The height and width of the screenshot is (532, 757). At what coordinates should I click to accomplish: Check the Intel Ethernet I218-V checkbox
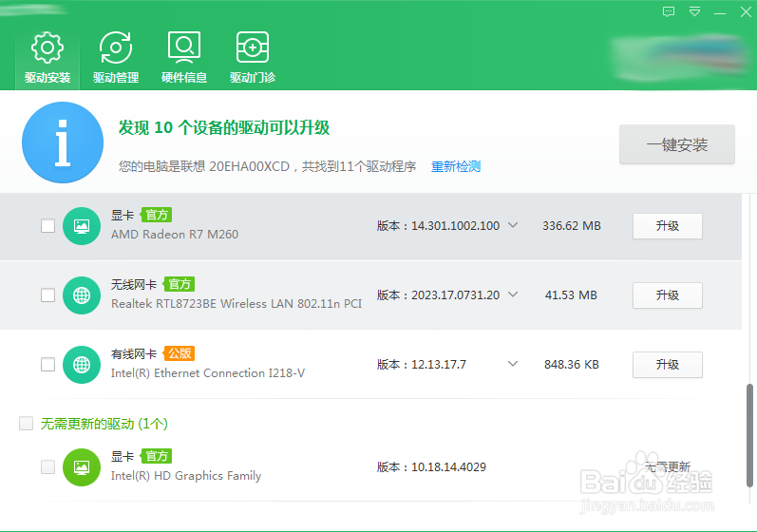(x=47, y=364)
